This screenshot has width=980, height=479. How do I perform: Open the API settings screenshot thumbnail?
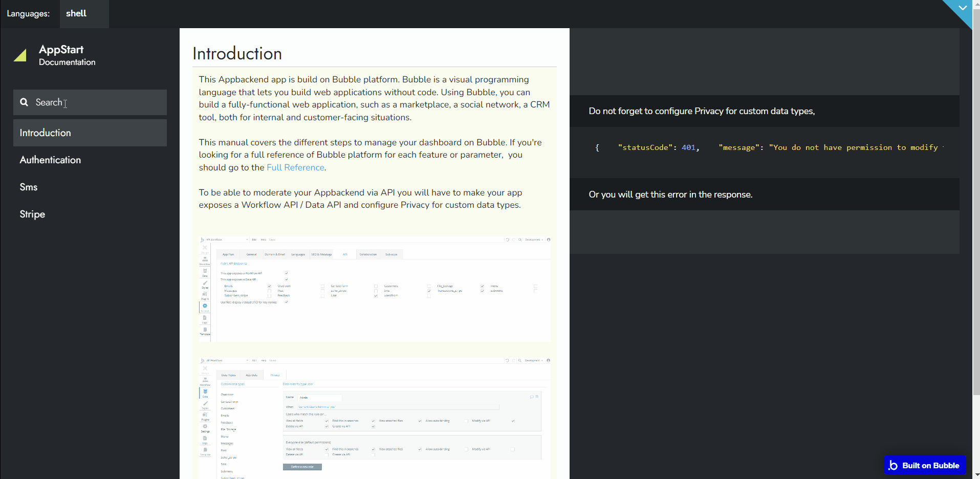[x=375, y=289]
